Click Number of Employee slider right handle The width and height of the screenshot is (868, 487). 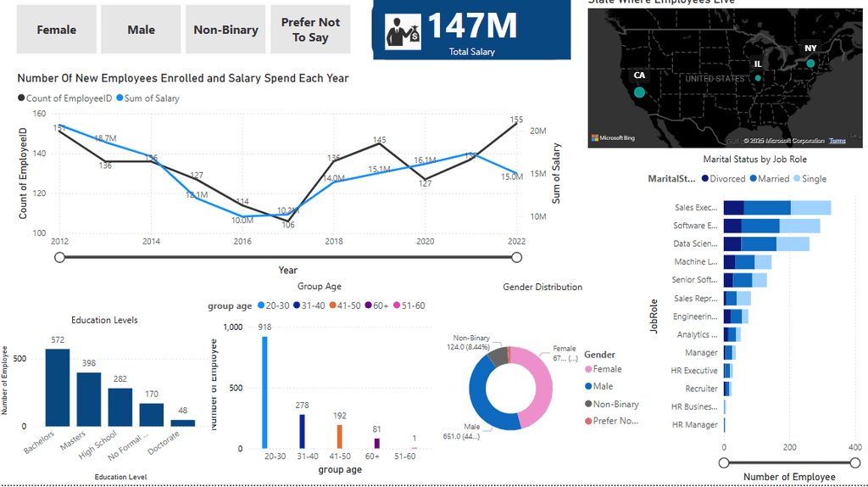point(855,462)
